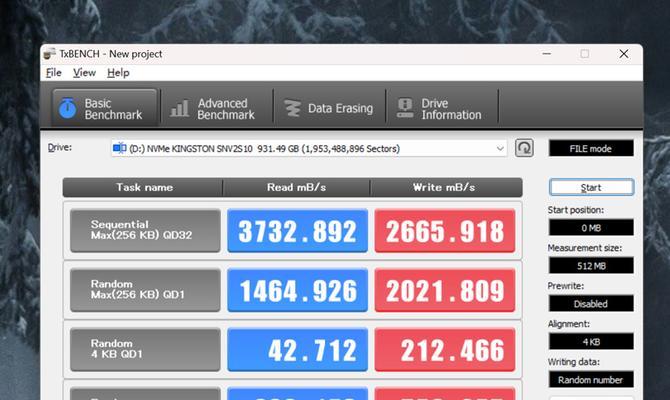Viewport: 670px width, 400px height.
Task: Switch to the Data Erasing tab
Action: point(329,109)
